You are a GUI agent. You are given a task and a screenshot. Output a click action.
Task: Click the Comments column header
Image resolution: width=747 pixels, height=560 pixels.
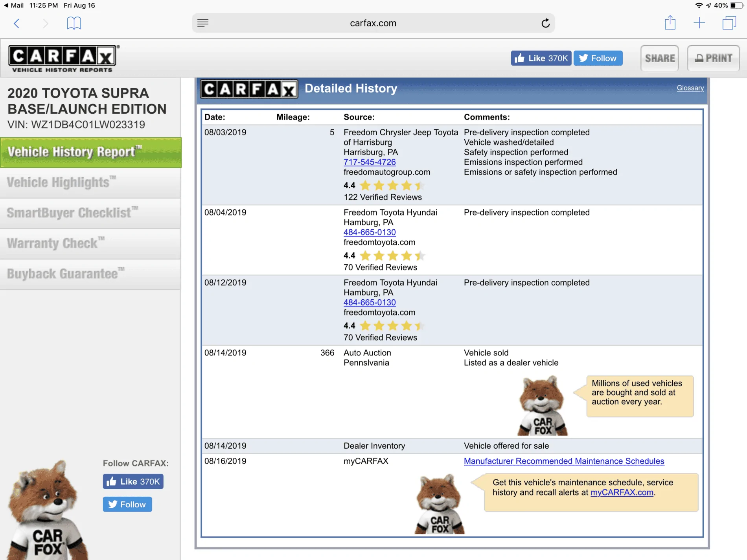click(487, 117)
